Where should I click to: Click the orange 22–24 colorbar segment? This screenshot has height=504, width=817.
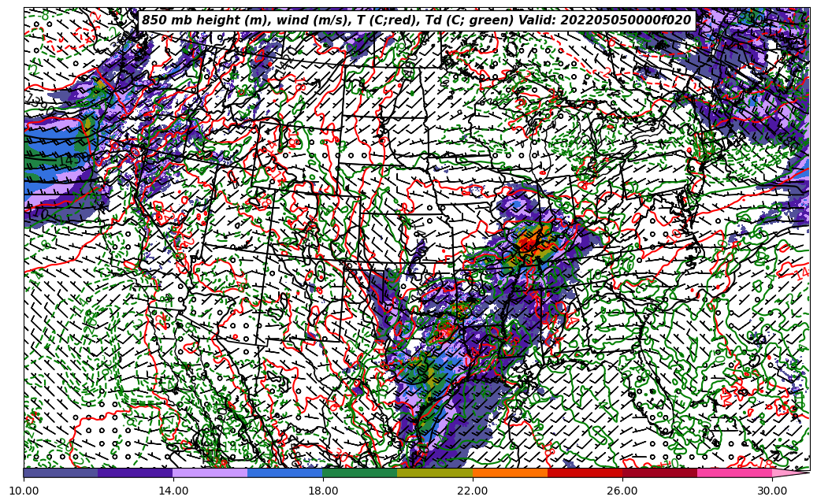coord(510,472)
